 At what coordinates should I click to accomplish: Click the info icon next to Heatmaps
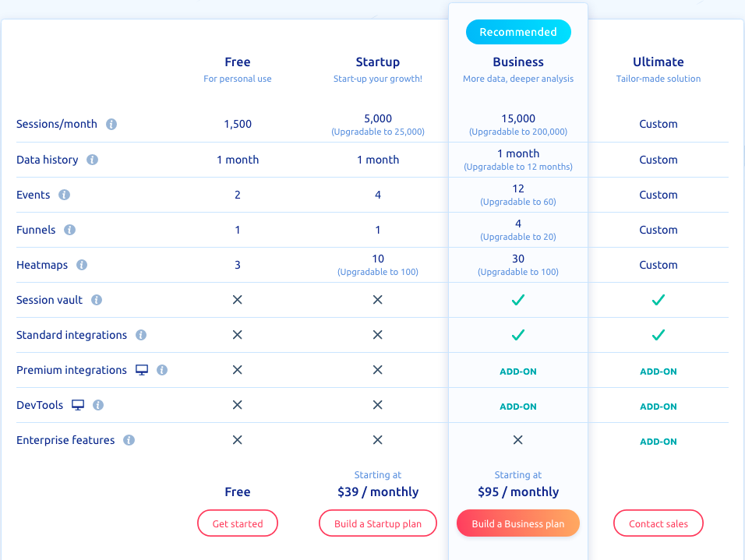coord(82,265)
